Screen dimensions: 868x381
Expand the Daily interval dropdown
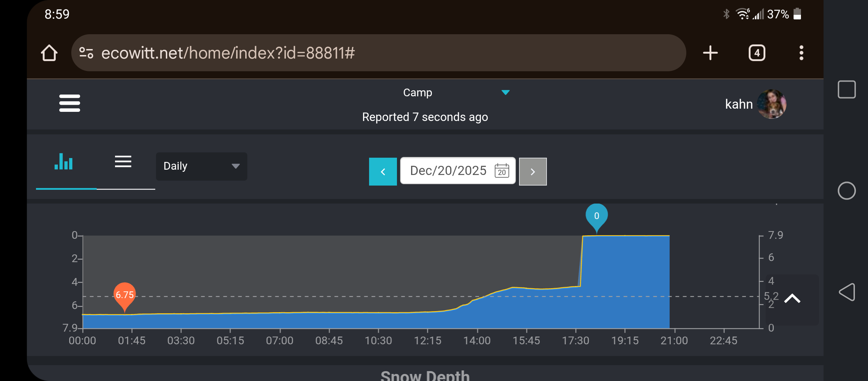(201, 166)
